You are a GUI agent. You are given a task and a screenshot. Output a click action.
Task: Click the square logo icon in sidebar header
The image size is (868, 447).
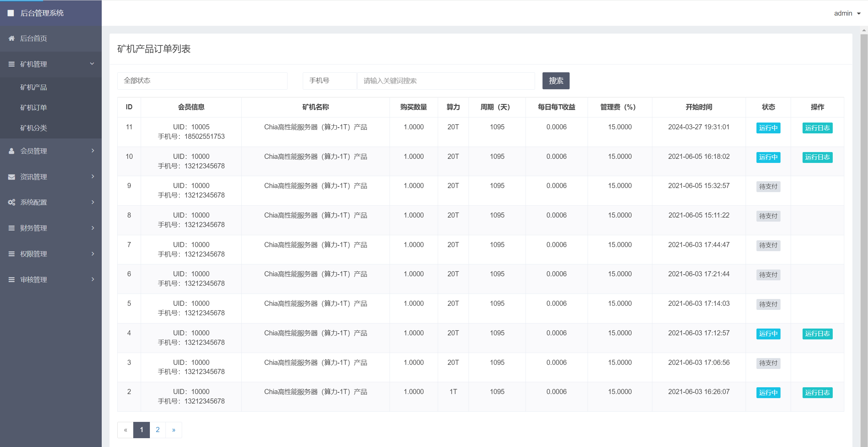coord(11,13)
